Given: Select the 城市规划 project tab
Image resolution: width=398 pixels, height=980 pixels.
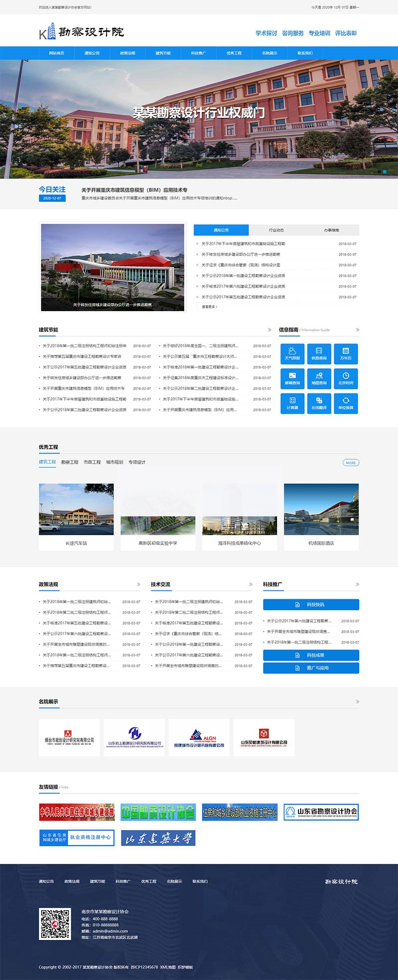Looking at the screenshot, I should [114, 462].
